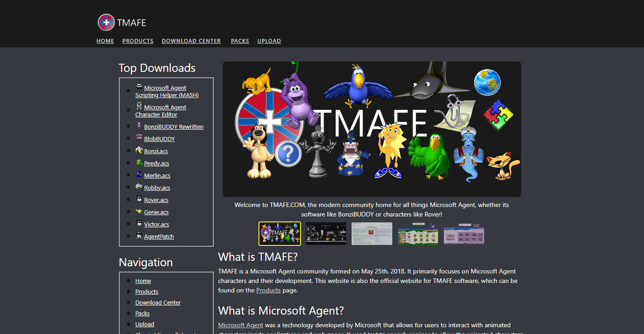Click the TMAFE logo in the header
The width and height of the screenshot is (644, 334).
pyautogui.click(x=122, y=23)
